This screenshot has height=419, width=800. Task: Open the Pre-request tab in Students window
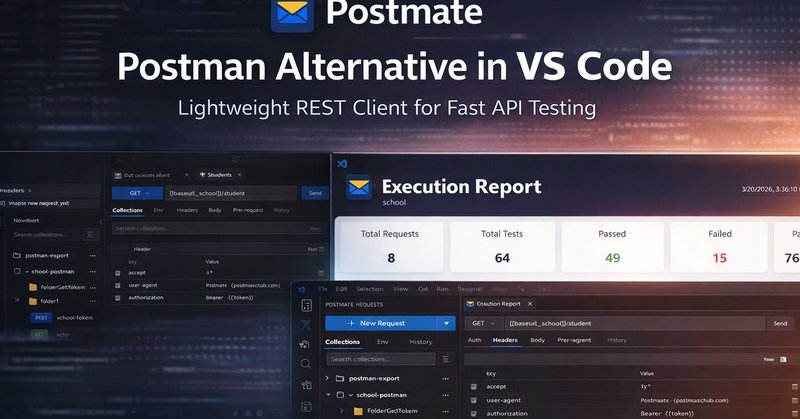[248, 210]
